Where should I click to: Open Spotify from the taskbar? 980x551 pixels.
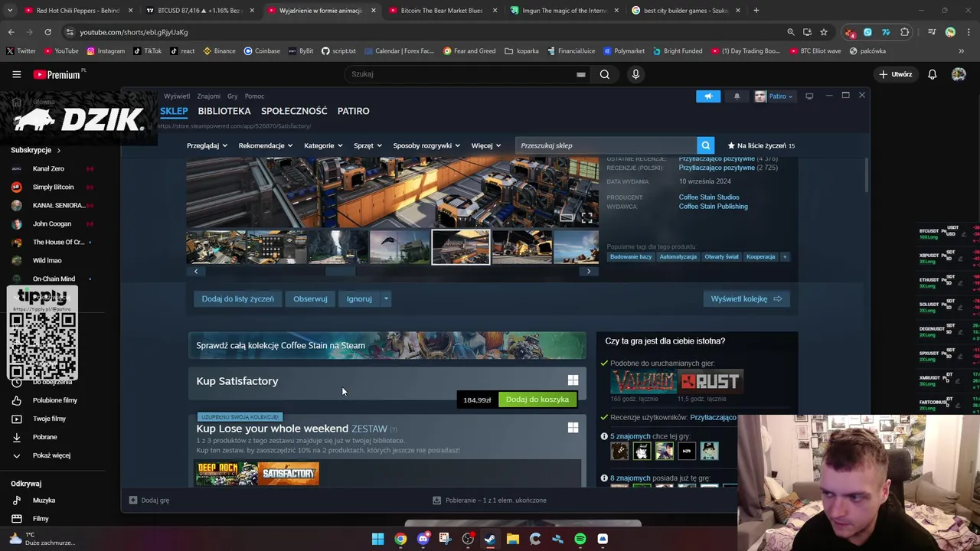point(580,539)
